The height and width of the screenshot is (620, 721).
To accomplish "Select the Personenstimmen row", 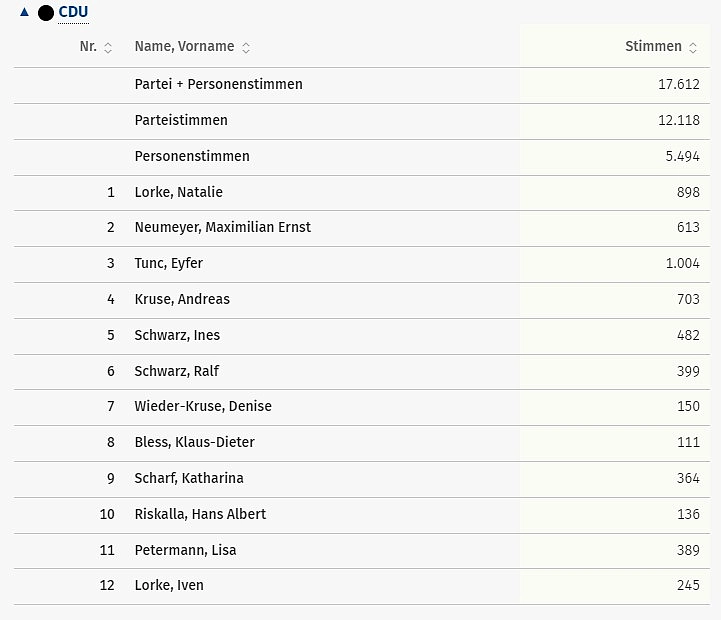I will click(x=192, y=156).
